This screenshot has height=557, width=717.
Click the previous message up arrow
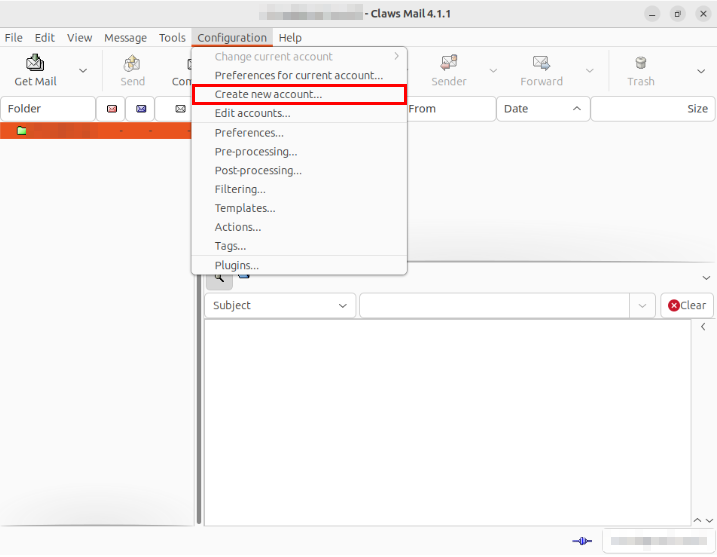[697, 520]
